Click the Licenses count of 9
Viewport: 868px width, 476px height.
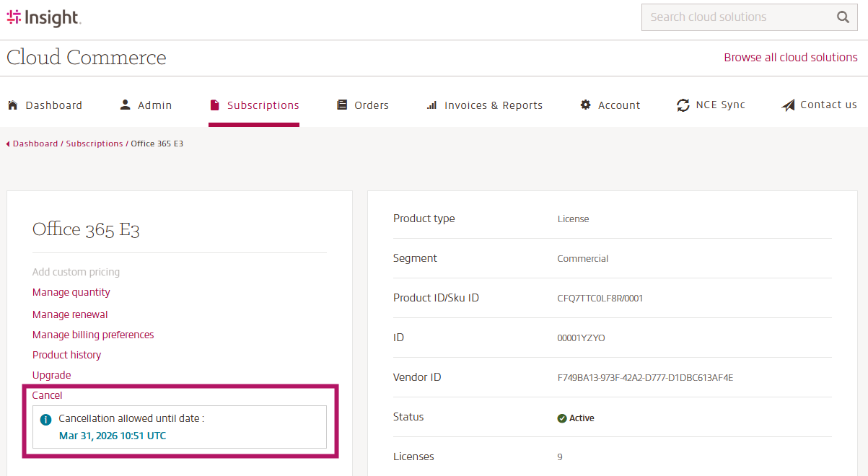(559, 456)
